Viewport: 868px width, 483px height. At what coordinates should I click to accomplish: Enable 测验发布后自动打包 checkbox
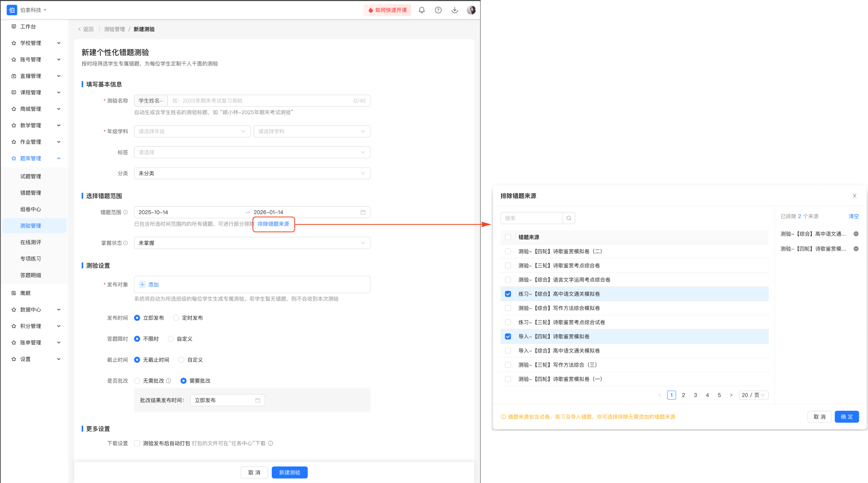click(137, 443)
